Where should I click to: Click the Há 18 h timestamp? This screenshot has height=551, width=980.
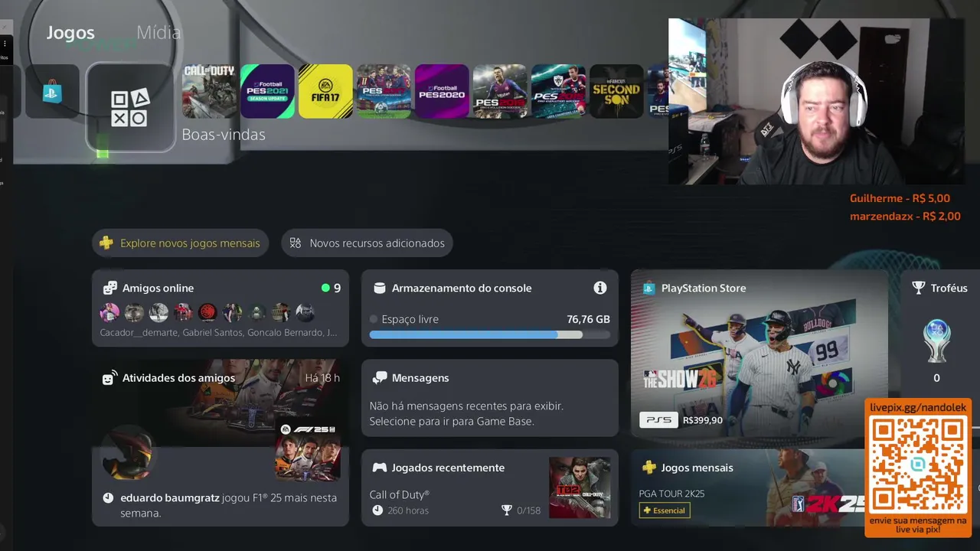(322, 378)
